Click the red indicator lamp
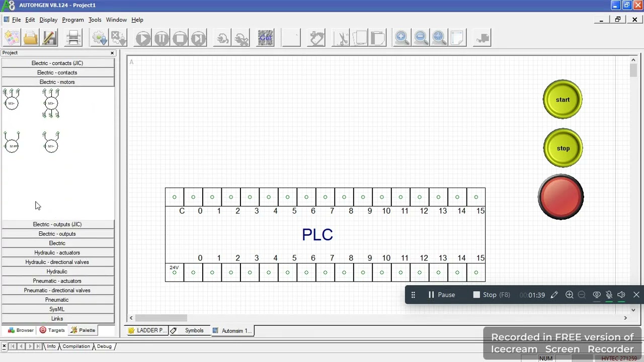The width and height of the screenshot is (644, 362). click(561, 197)
